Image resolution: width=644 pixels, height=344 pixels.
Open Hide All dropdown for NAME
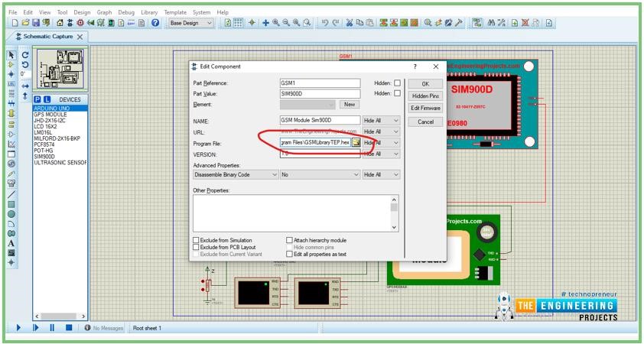pos(382,121)
